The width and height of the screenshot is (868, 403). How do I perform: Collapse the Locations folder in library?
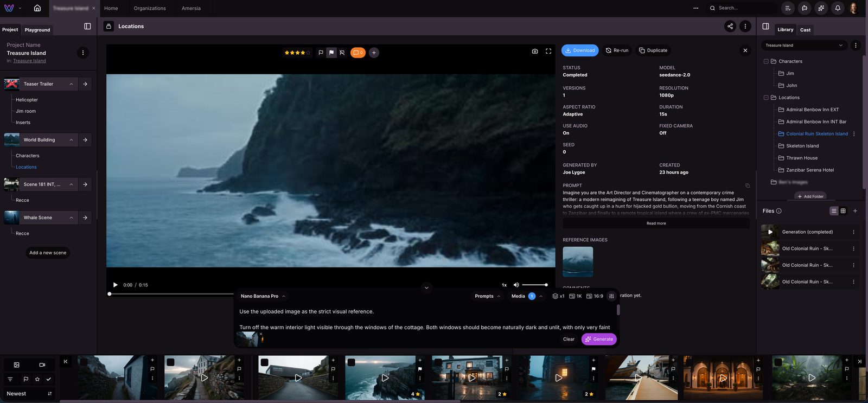pos(766,98)
